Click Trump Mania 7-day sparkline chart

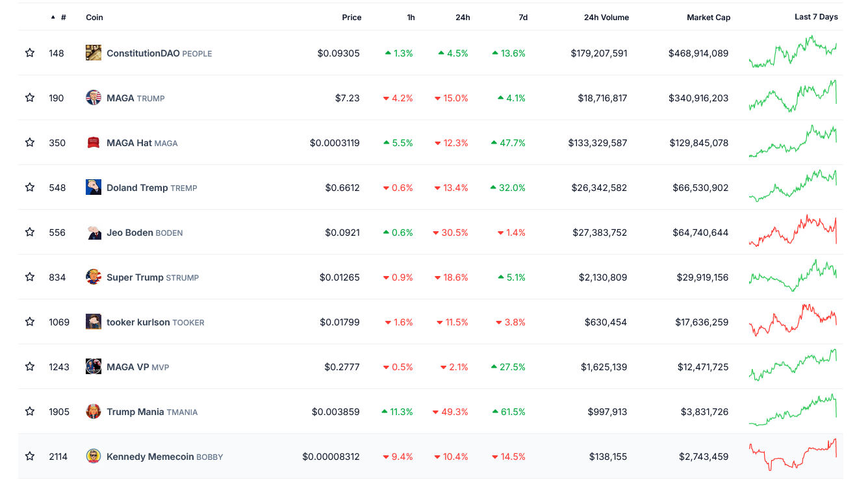tap(793, 411)
